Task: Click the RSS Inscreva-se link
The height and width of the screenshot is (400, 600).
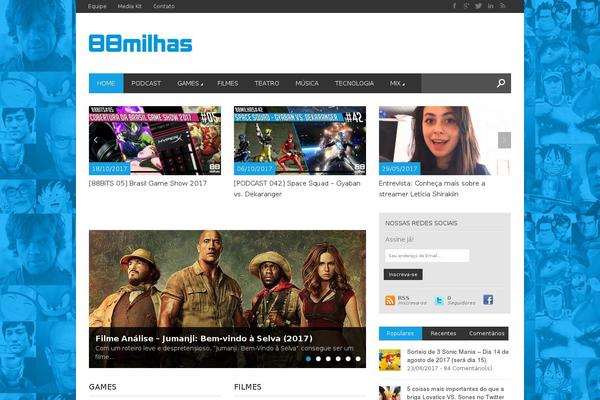Action: click(x=412, y=300)
